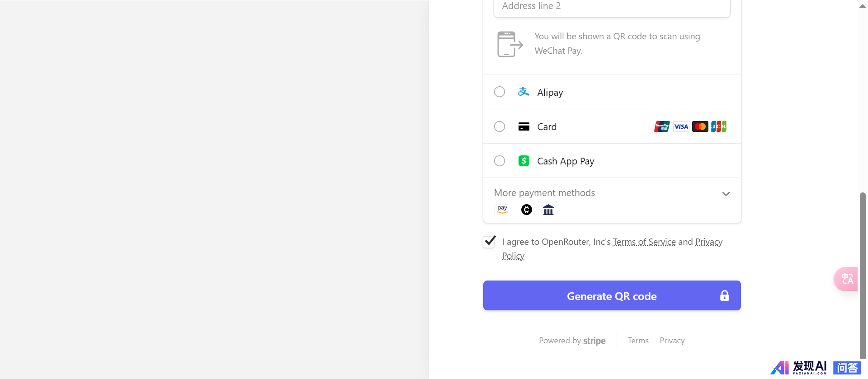
Task: Click the Amazon Pay icon
Action: (x=502, y=210)
